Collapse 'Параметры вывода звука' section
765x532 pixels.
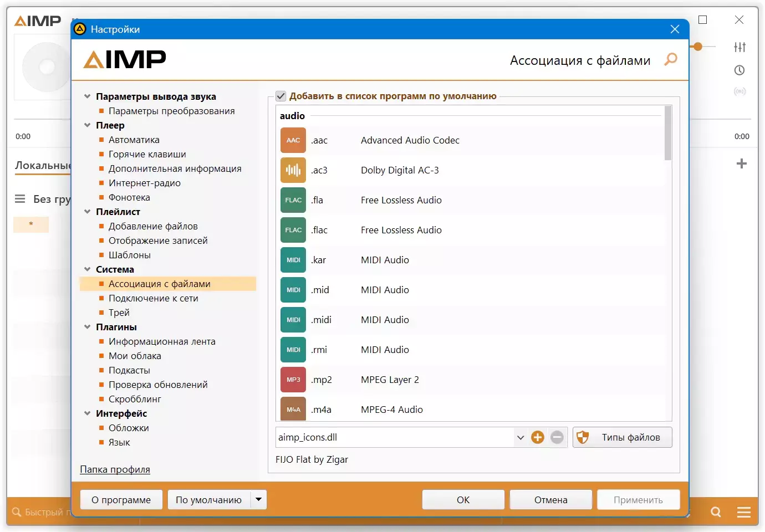[x=87, y=96]
